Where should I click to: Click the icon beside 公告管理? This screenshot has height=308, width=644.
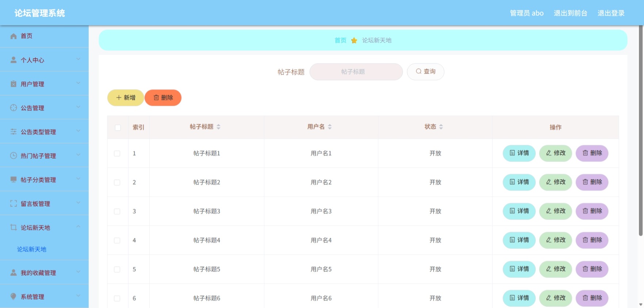[14, 108]
